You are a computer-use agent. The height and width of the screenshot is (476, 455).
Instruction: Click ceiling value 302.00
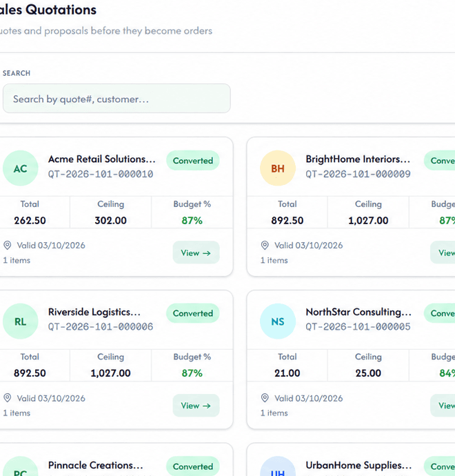(111, 220)
